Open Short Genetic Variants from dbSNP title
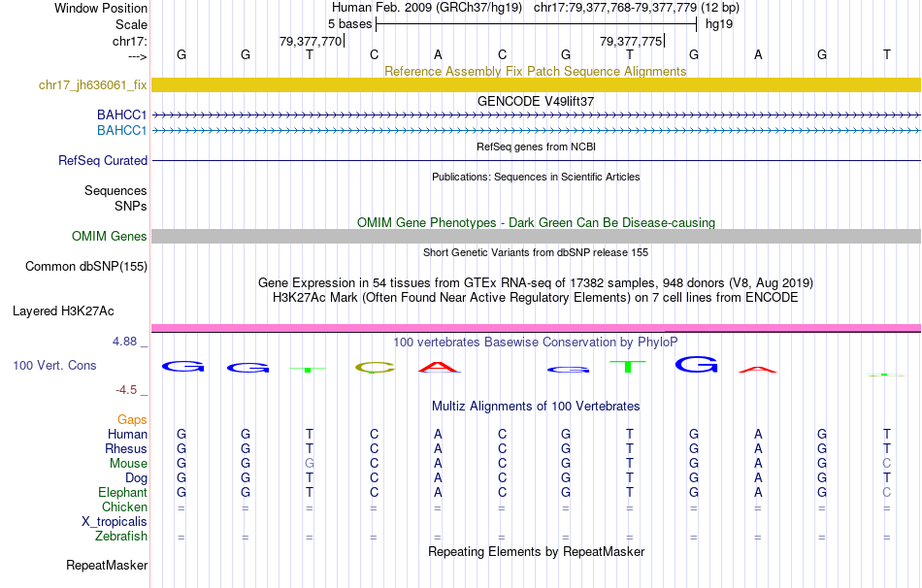 point(536,252)
